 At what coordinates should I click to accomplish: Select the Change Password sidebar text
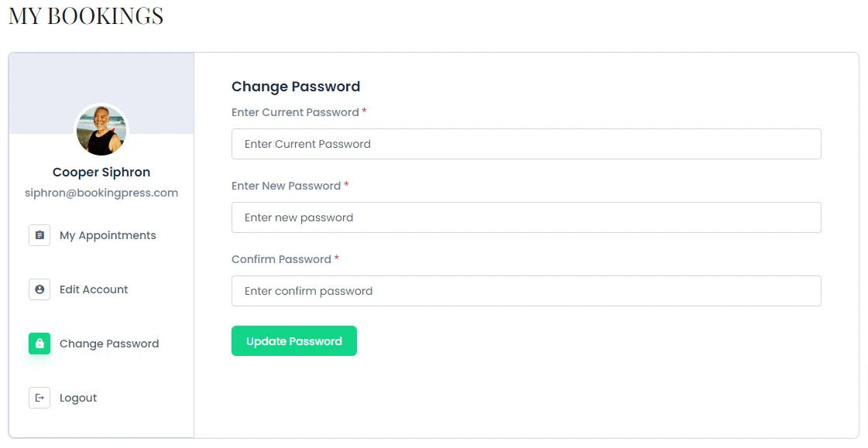(109, 344)
